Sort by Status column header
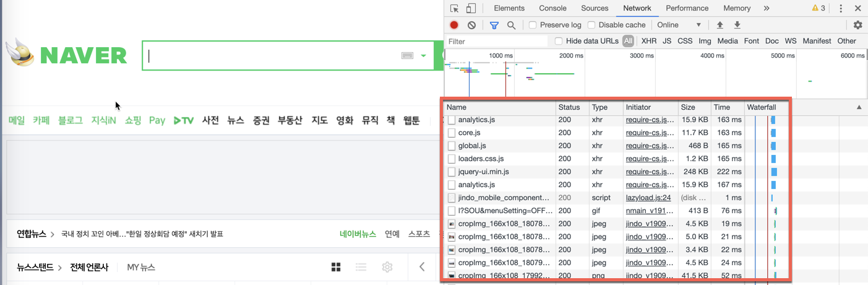Screen dimensions: 868x285 point(572,107)
